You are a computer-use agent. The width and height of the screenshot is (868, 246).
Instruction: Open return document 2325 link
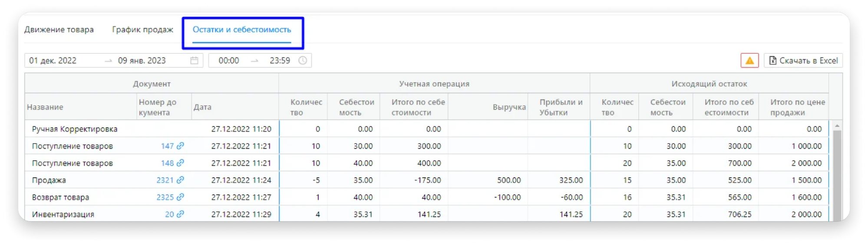(165, 197)
